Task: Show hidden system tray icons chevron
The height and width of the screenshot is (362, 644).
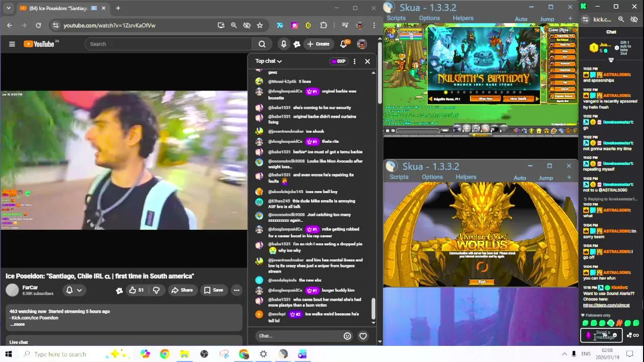Action: (564, 354)
